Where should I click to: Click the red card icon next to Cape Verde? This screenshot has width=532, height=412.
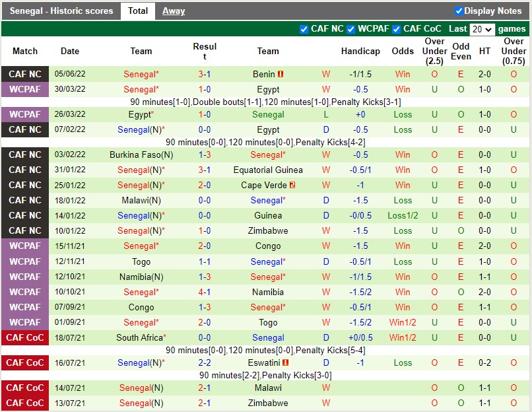(292, 185)
